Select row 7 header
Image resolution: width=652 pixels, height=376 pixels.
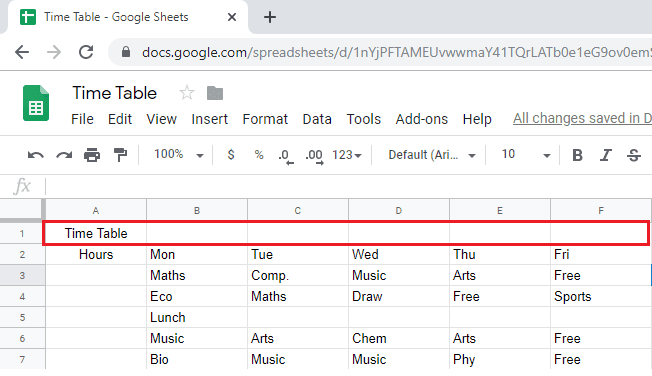click(22, 359)
